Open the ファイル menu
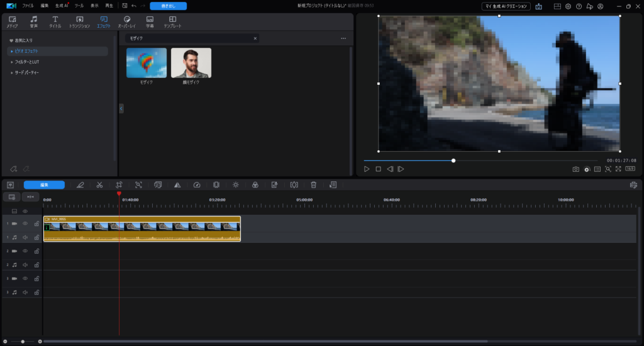The image size is (644, 346). 28,6
